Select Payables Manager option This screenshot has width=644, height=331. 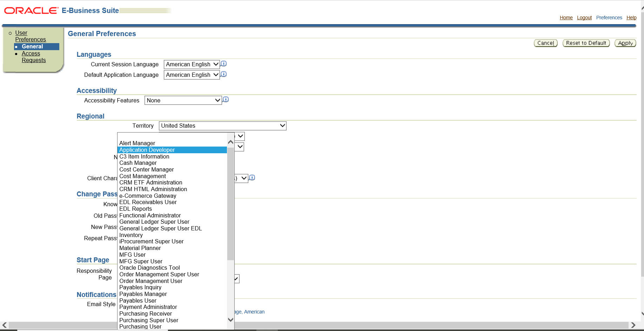pyautogui.click(x=172, y=294)
